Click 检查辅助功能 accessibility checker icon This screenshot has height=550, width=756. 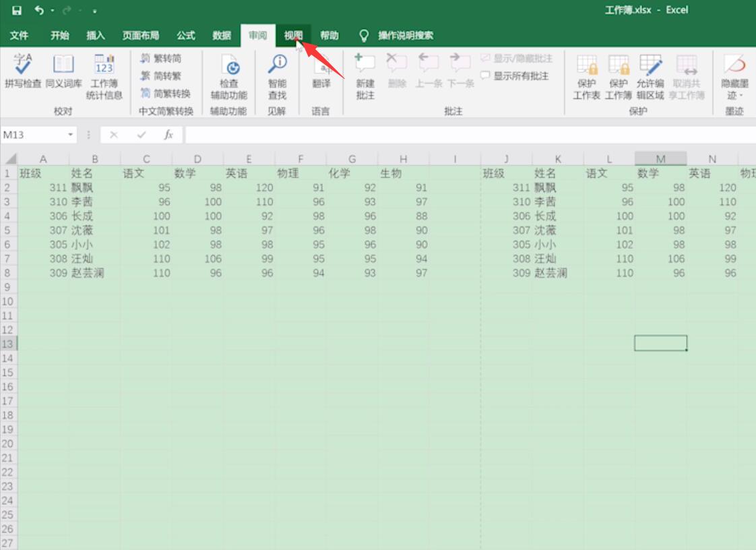tap(229, 76)
